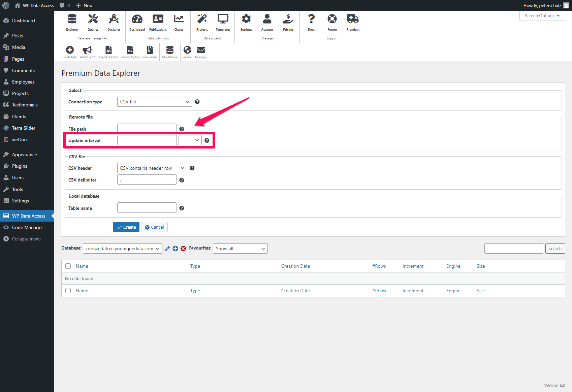This screenshot has height=392, width=572.
Task: Open the Pricing page
Action: pos(288,22)
